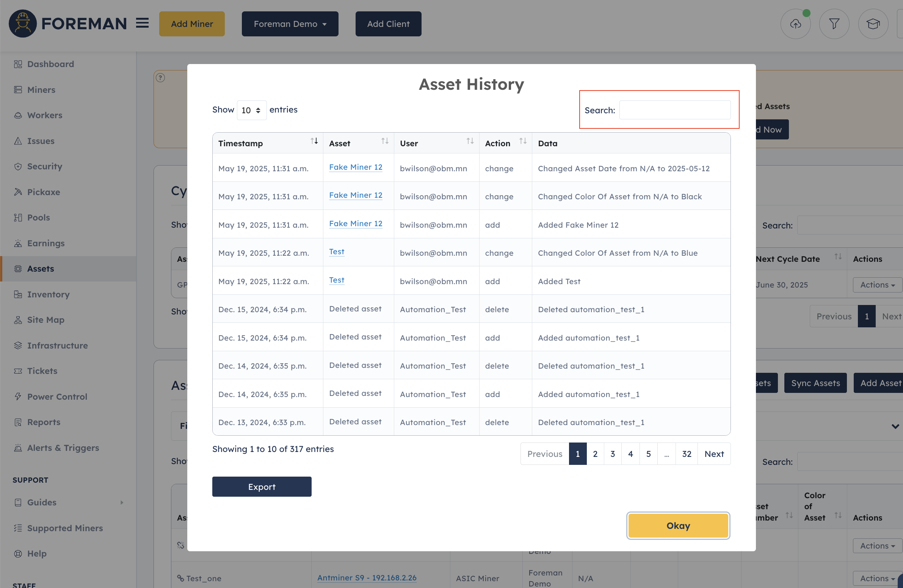Click the Security shield icon in sidebar

click(x=18, y=166)
